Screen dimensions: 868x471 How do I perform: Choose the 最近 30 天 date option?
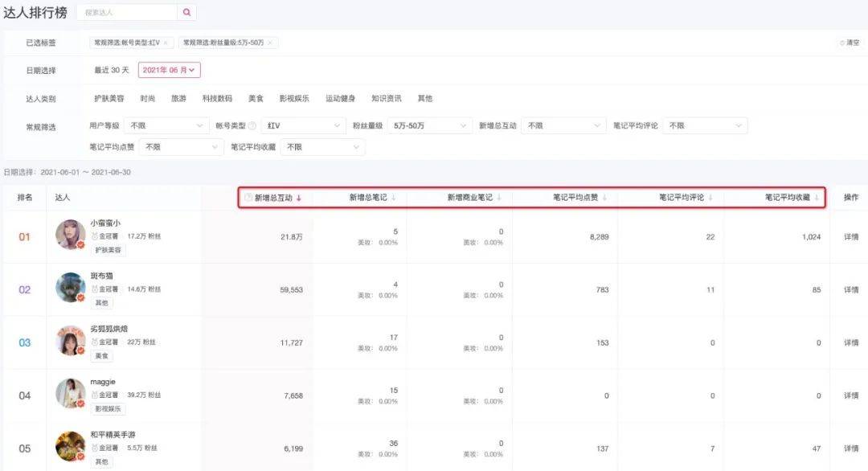pyautogui.click(x=112, y=71)
